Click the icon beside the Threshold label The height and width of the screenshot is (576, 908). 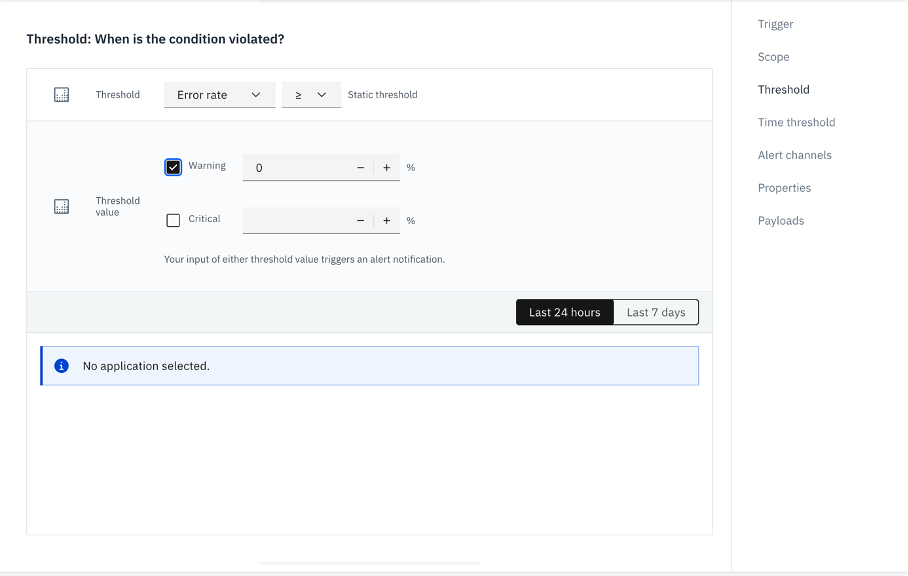[61, 95]
